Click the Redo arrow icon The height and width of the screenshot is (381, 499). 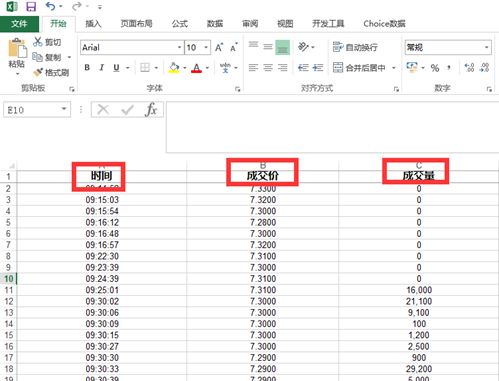point(77,6)
